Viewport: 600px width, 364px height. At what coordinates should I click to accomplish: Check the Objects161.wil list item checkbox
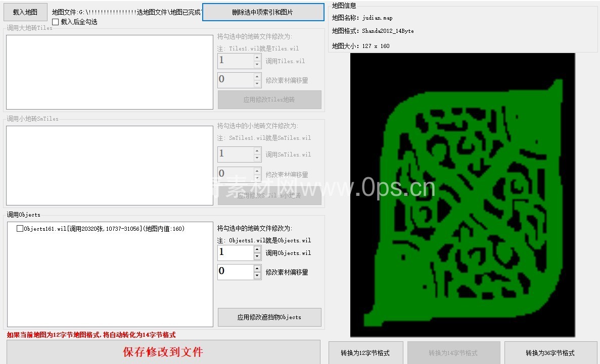(20, 229)
